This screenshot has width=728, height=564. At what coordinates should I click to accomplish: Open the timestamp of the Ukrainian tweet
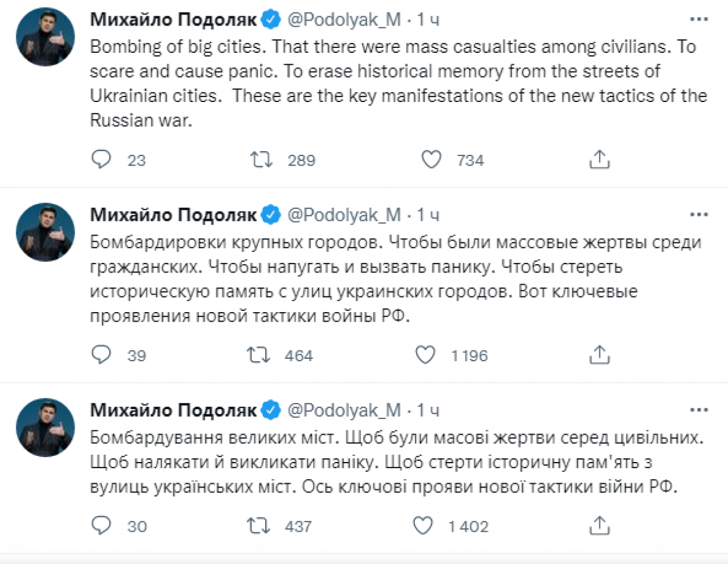tap(428, 409)
